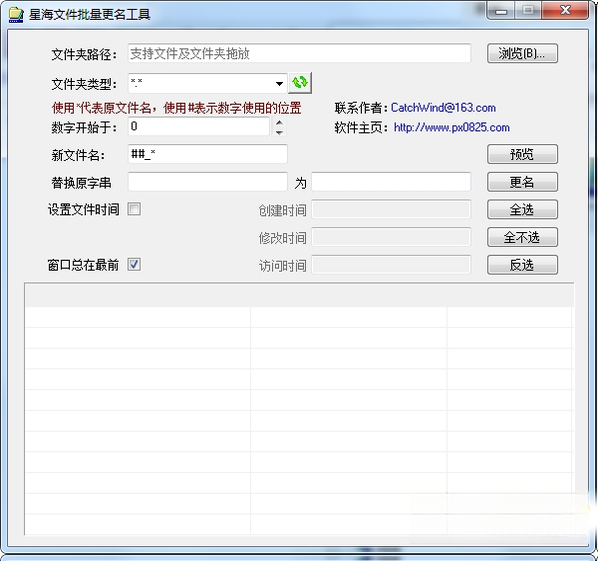The height and width of the screenshot is (561, 598).
Task: Click the 浏览(B)... button
Action: (522, 53)
